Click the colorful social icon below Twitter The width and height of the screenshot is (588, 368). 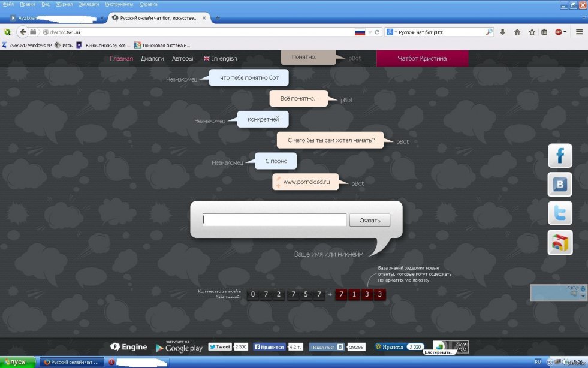point(560,243)
